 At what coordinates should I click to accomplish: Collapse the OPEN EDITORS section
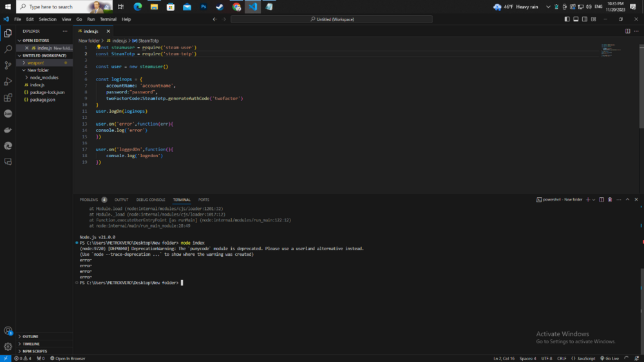35,41
